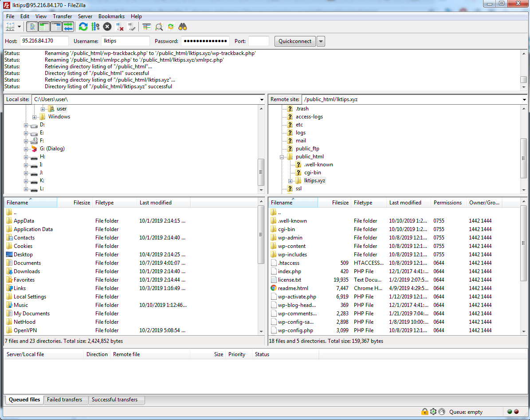Toggle directory comparison
The width and height of the screenshot is (530, 420).
pos(159,27)
